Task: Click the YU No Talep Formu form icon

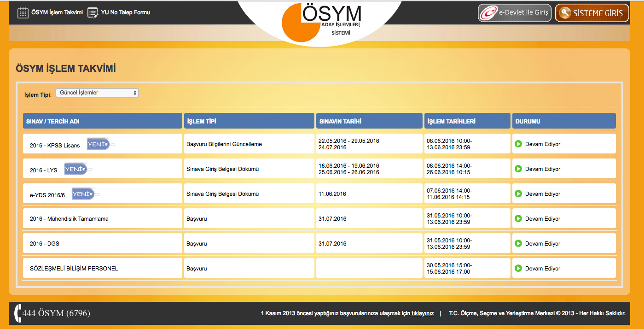Action: coord(93,13)
